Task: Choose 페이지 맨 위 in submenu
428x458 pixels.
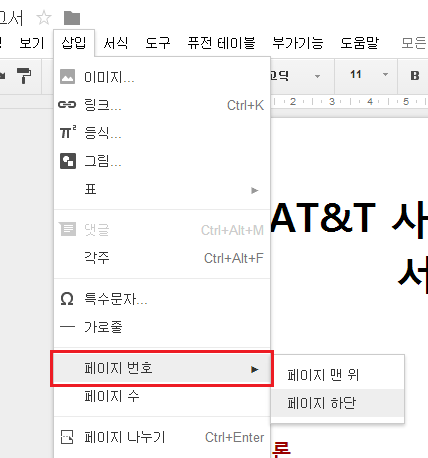Action: [x=338, y=375]
